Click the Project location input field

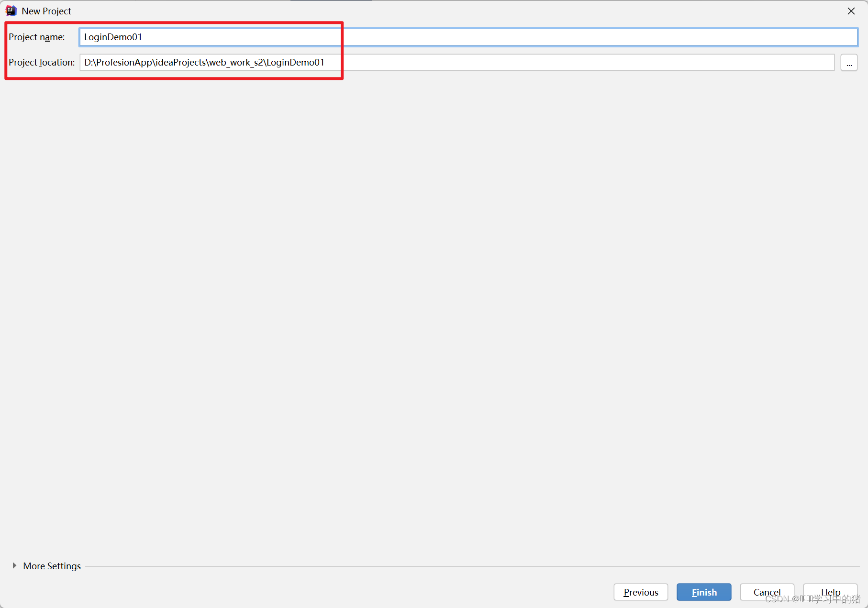tap(456, 63)
